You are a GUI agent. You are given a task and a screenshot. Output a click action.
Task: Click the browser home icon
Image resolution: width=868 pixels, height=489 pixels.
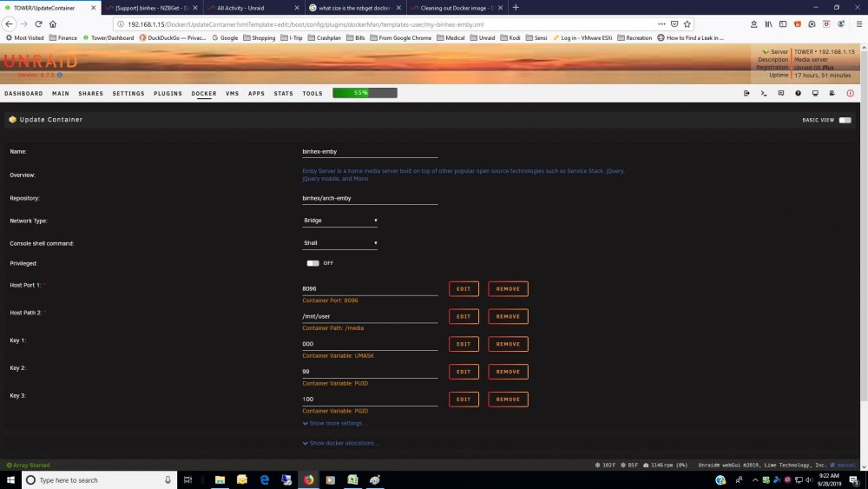[x=53, y=23]
